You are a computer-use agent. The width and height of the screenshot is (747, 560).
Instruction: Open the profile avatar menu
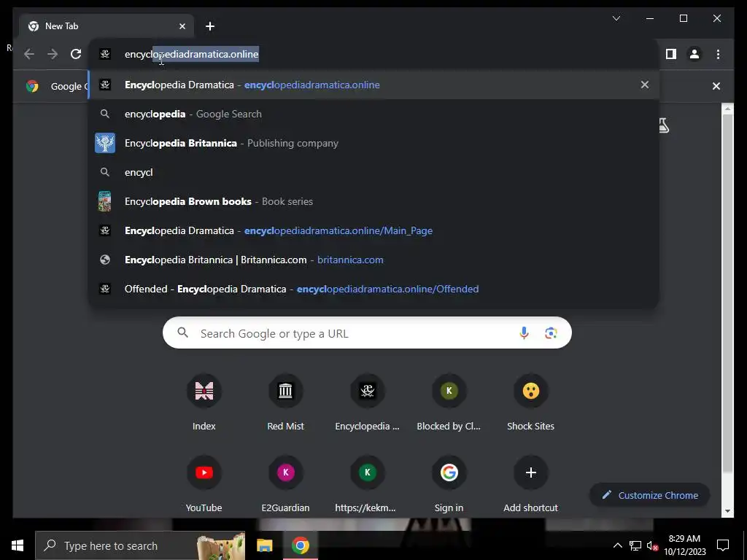click(694, 54)
